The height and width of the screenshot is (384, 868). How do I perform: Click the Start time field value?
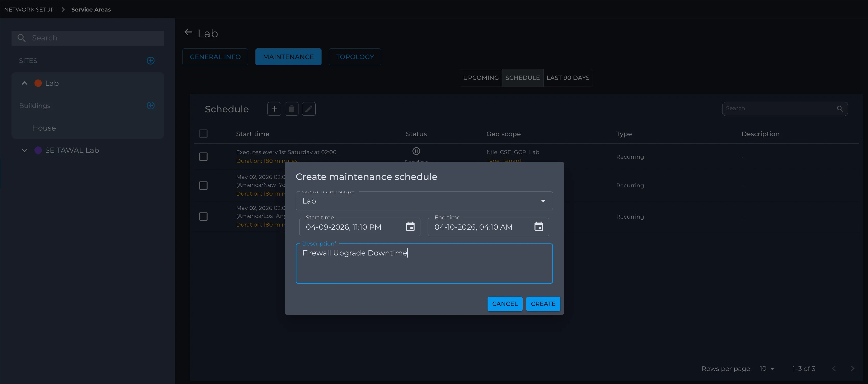coord(343,227)
